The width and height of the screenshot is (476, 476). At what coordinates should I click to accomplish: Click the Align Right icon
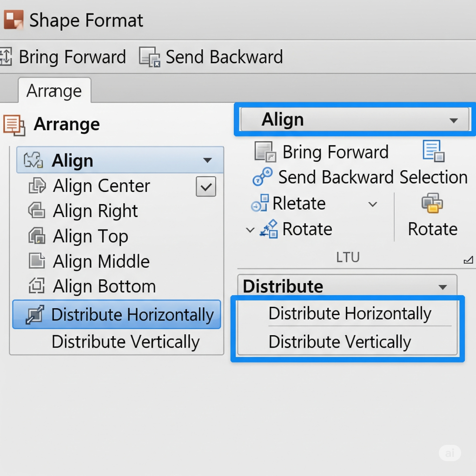37,211
